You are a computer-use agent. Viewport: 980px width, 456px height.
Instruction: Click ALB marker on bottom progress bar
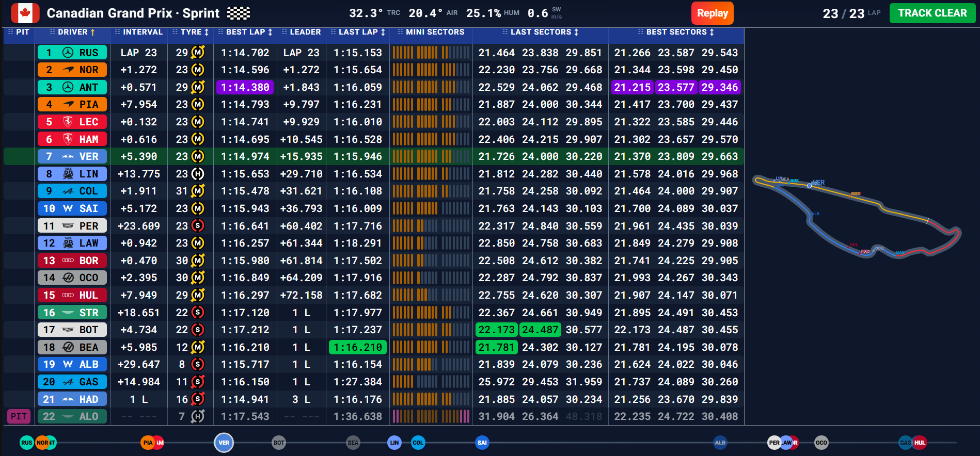[720, 443]
